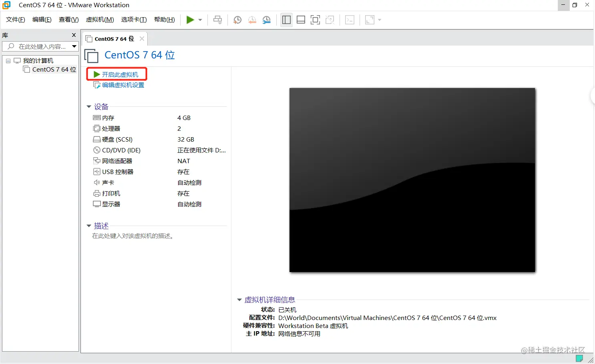595x364 pixels.
Task: Click the library search input field
Action: pyautogui.click(x=40, y=46)
